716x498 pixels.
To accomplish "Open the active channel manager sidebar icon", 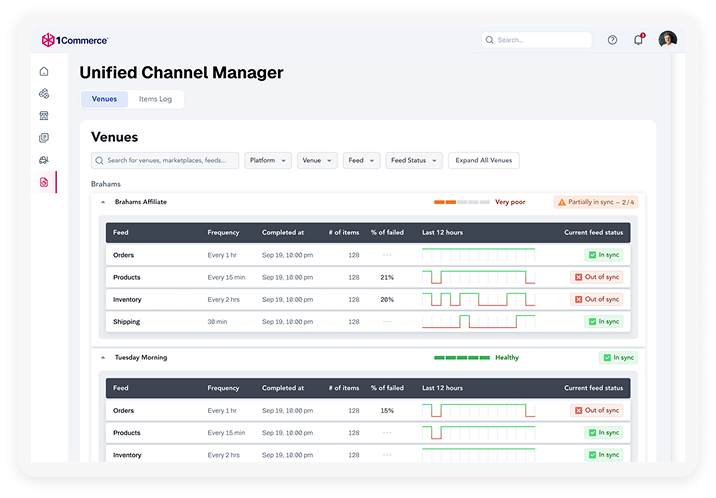I will pos(44,182).
